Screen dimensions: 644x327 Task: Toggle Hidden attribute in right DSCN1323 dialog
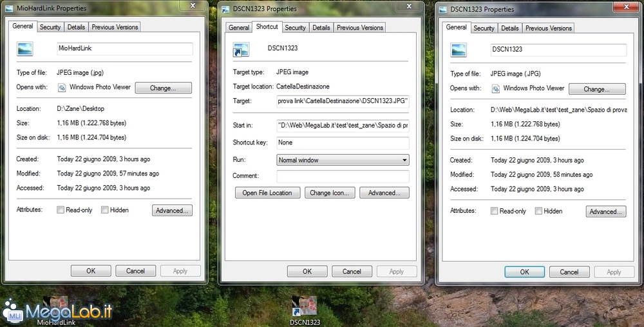pyautogui.click(x=538, y=212)
